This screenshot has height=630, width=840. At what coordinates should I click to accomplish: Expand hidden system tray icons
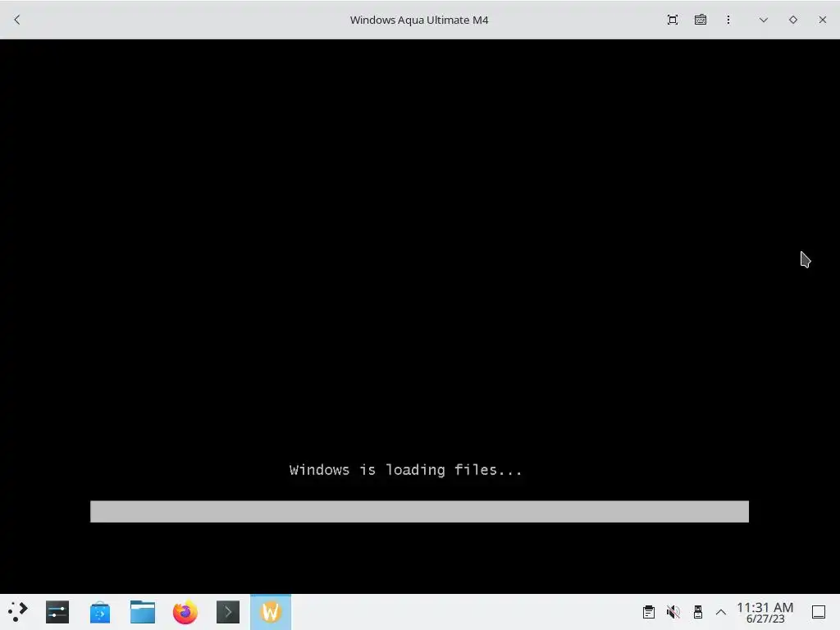click(x=721, y=612)
